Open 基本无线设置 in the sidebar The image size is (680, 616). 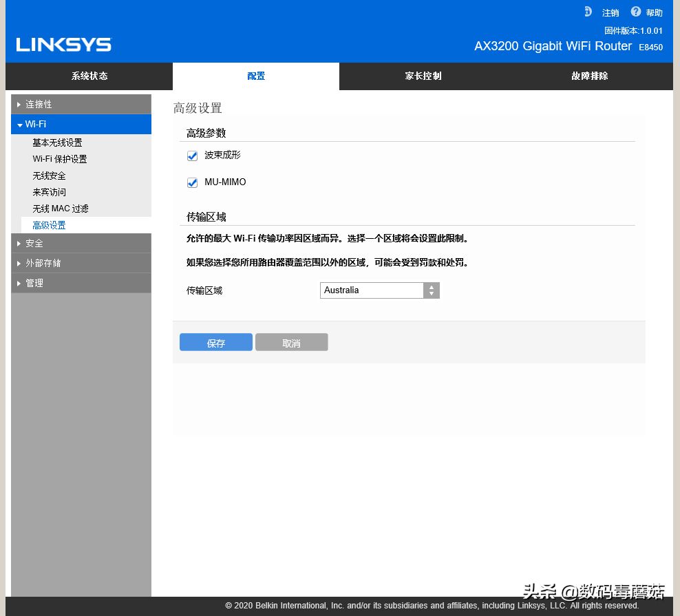click(57, 142)
